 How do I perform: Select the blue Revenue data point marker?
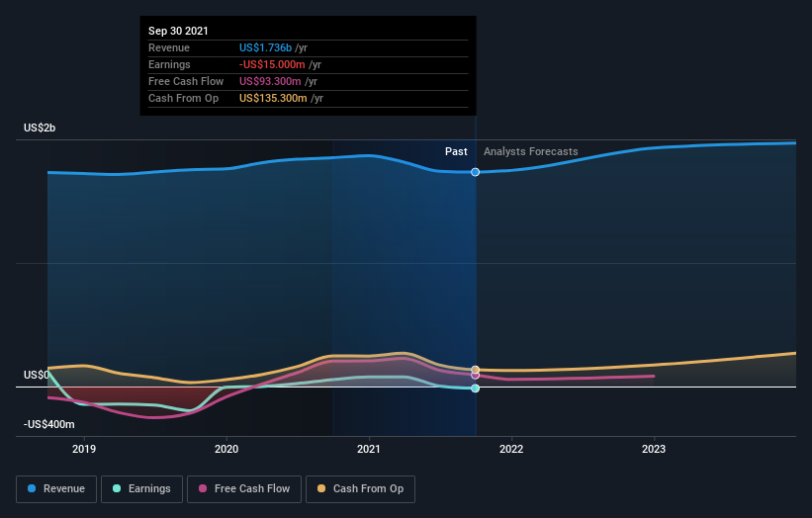(x=475, y=172)
